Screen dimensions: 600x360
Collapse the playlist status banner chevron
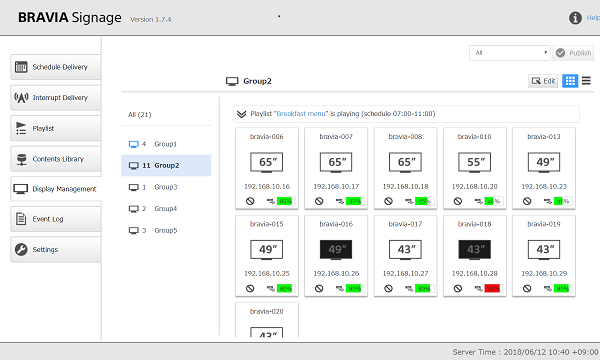click(241, 114)
